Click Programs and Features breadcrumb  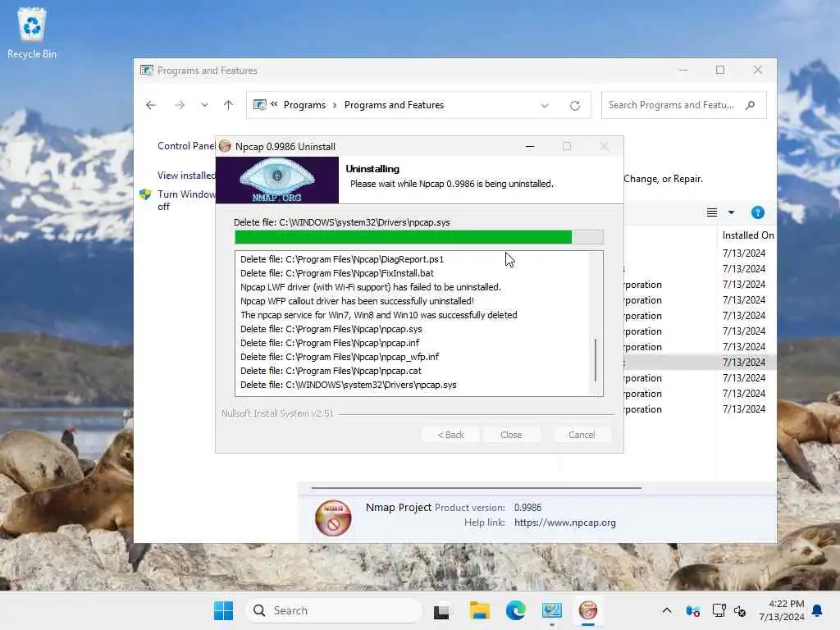394,105
